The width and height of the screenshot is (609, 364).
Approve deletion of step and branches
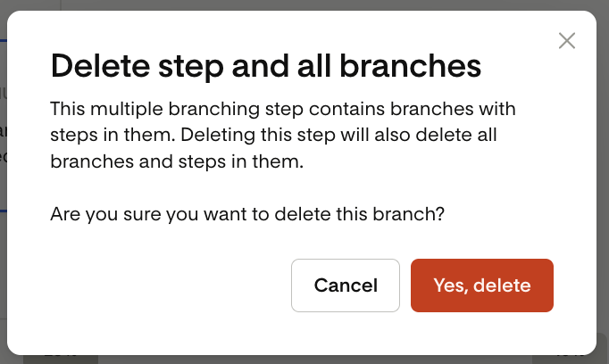point(482,285)
